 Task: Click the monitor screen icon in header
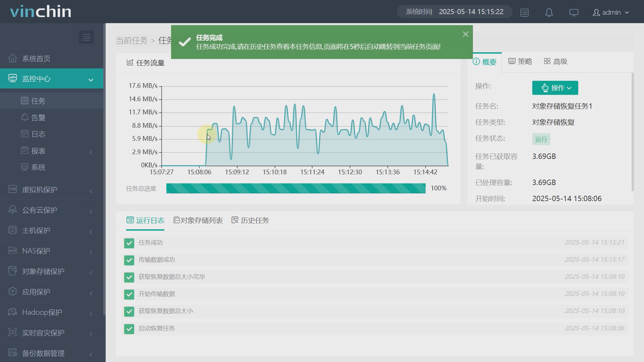[574, 12]
